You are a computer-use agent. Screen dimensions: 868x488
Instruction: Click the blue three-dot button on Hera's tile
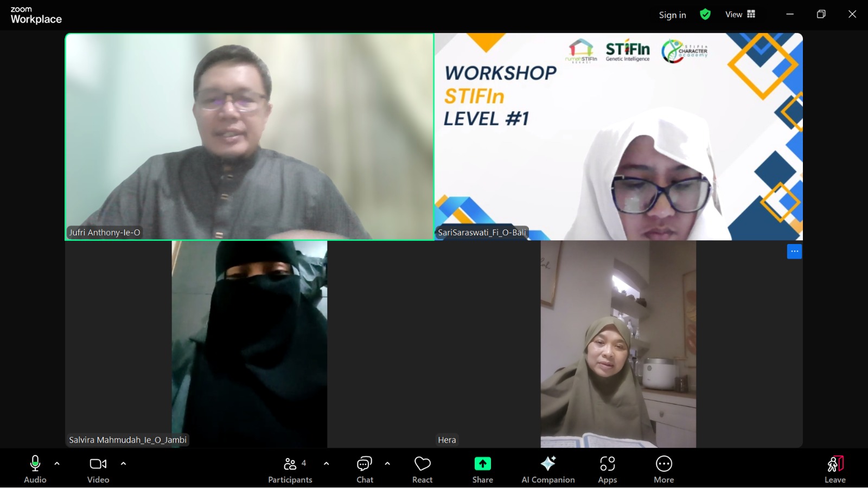coord(794,252)
